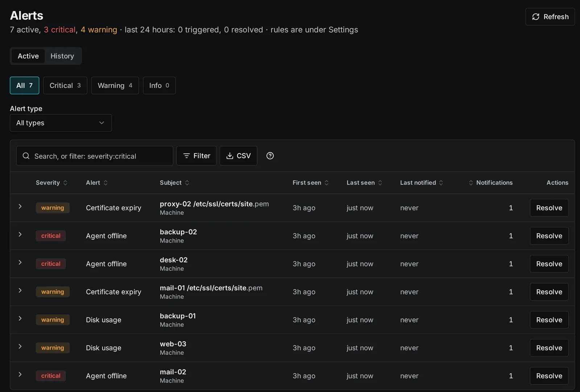Expand the web-03 disk usage row
Image resolution: width=580 pixels, height=392 pixels.
pyautogui.click(x=20, y=346)
